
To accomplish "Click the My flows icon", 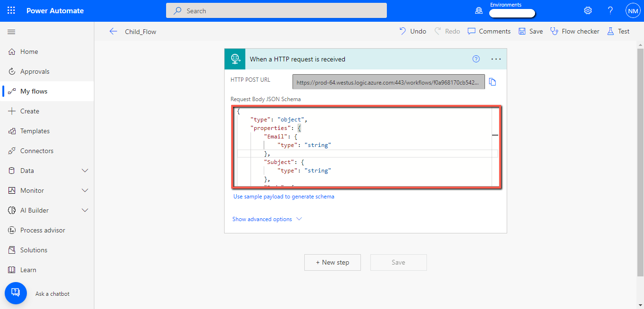I will click(12, 91).
